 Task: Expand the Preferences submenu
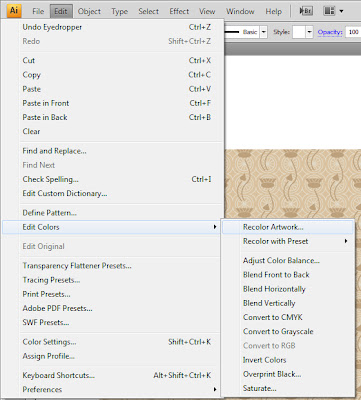tap(113, 389)
